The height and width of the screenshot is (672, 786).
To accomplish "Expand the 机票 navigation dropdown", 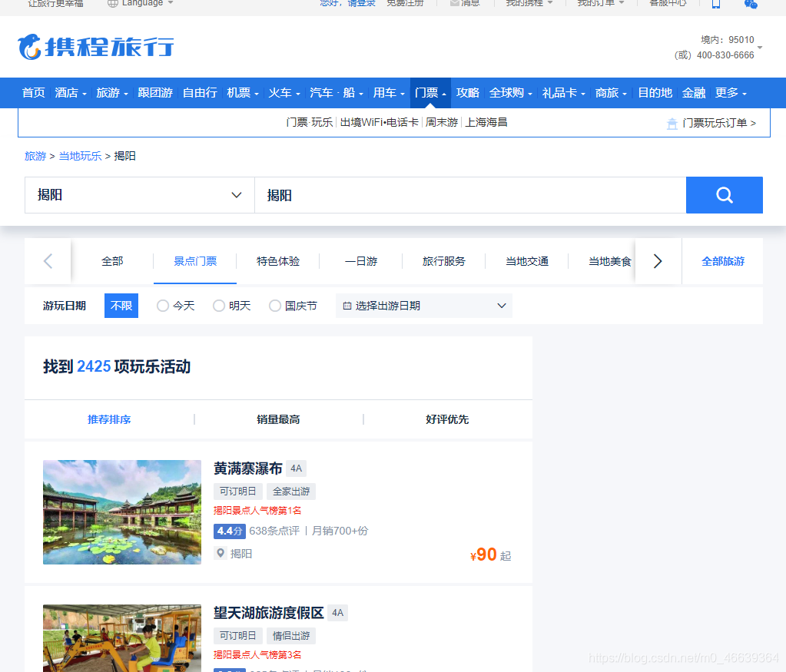I will (257, 94).
